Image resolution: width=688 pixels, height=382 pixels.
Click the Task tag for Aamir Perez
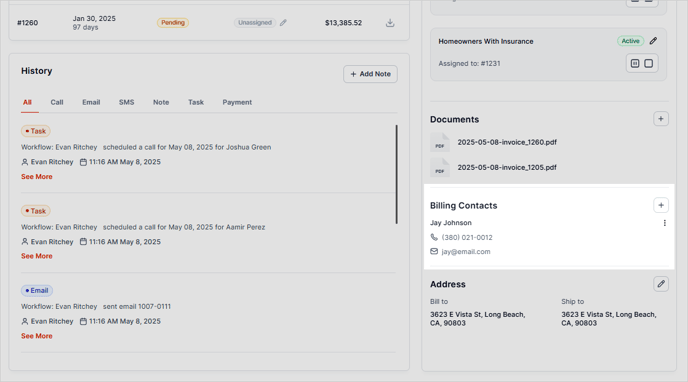pyautogui.click(x=36, y=211)
